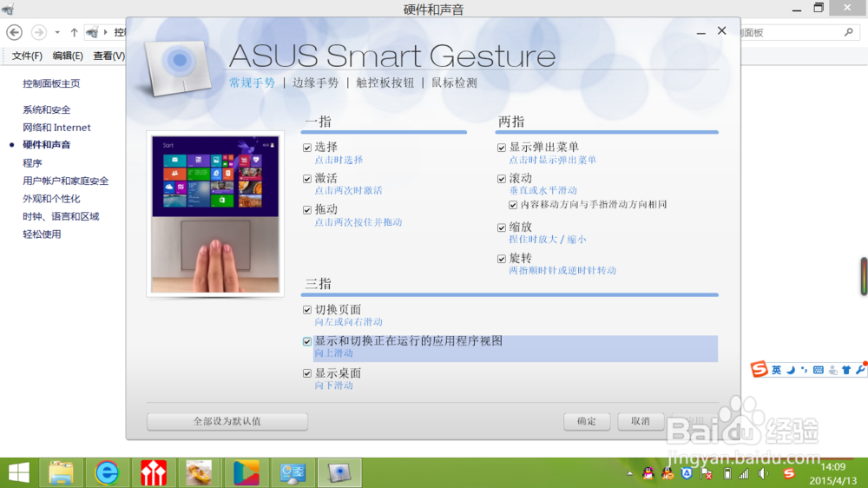Click the user account icon on IME bar
The image size is (868, 488).
point(833,370)
